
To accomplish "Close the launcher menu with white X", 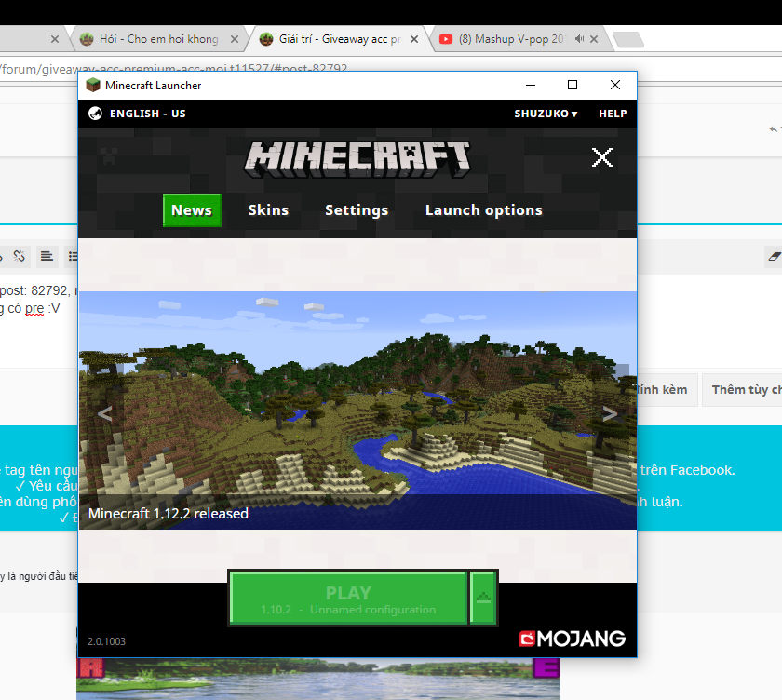I will [x=602, y=157].
